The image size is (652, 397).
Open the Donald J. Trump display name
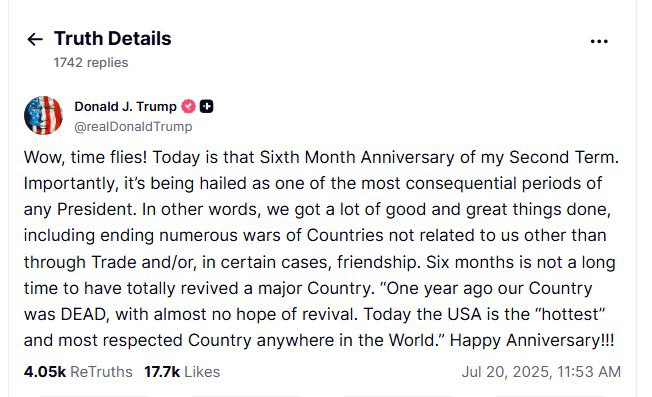click(125, 106)
